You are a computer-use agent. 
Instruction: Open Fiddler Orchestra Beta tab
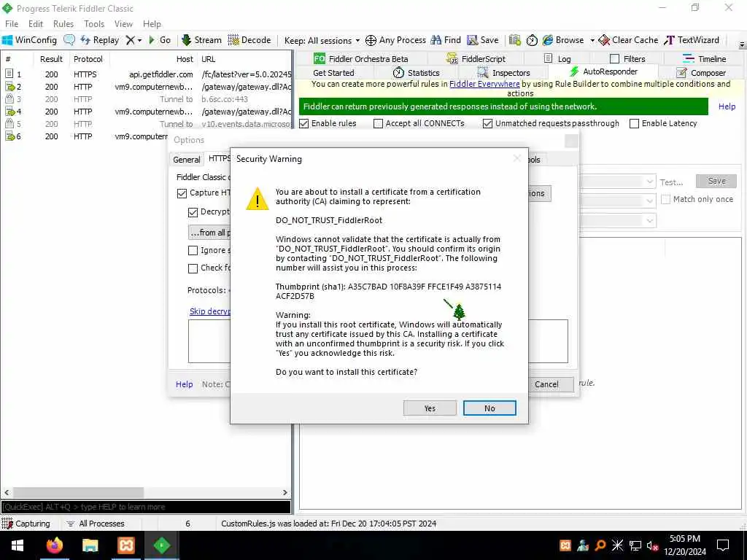pyautogui.click(x=360, y=58)
